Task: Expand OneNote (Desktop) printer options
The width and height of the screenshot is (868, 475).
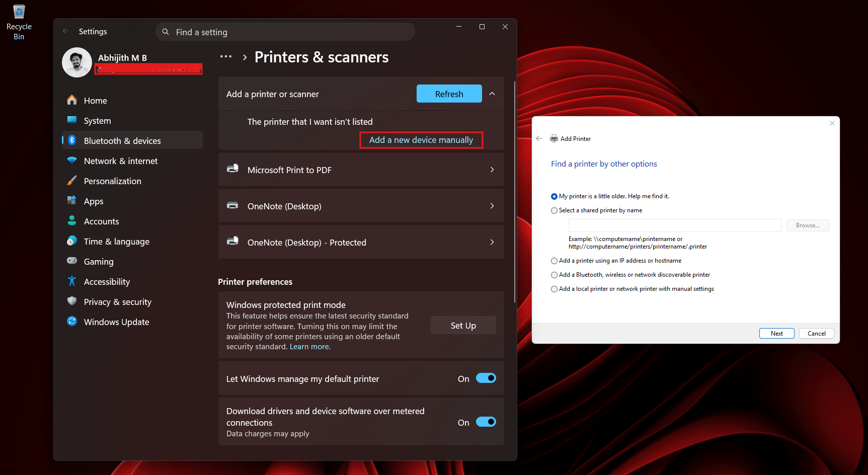Action: [492, 206]
